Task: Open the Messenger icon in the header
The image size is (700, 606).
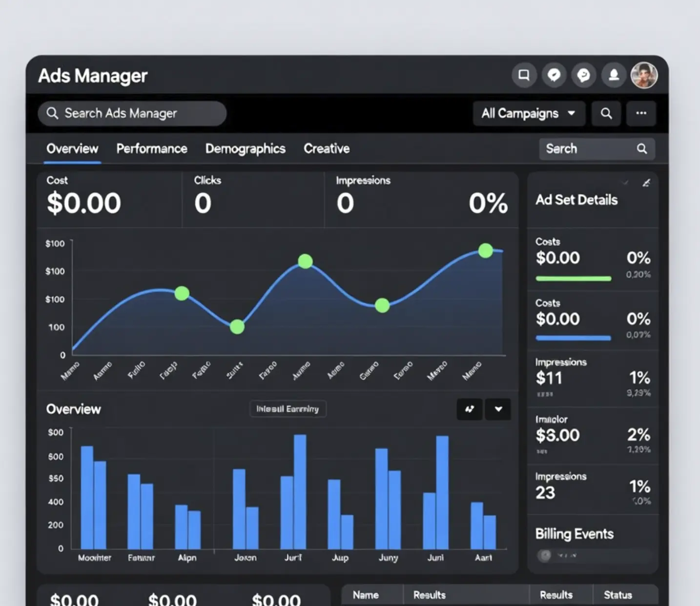Action: tap(554, 75)
